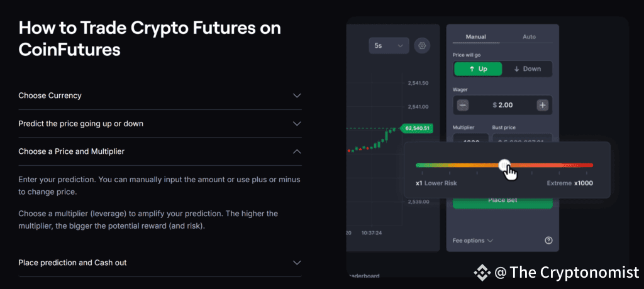Decrease wager with minus button

click(x=462, y=105)
